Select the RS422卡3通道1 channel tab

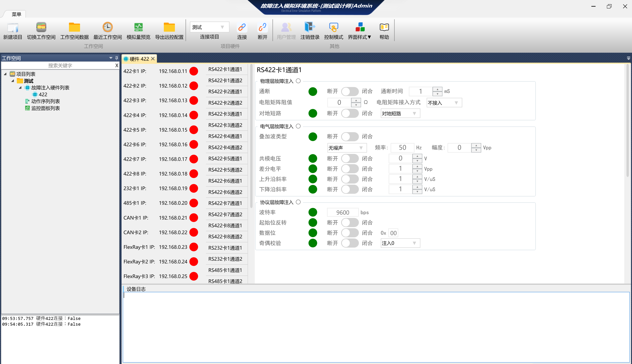pyautogui.click(x=225, y=114)
